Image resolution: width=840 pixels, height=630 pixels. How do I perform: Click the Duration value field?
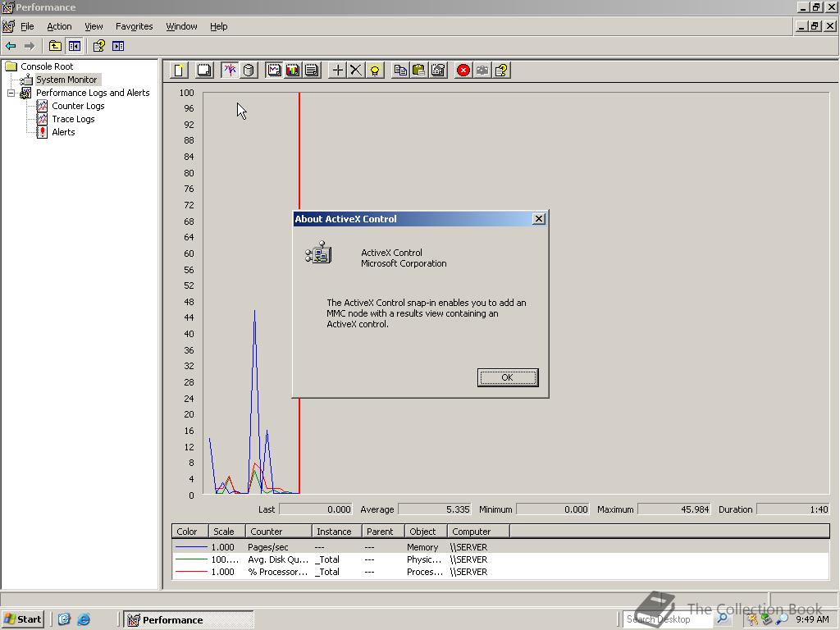(793, 509)
